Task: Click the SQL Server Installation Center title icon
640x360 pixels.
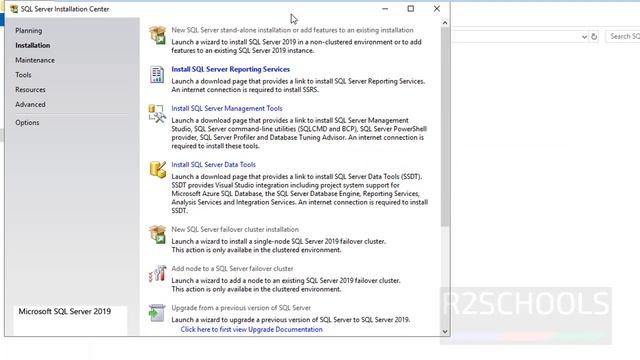Action: tap(14, 9)
